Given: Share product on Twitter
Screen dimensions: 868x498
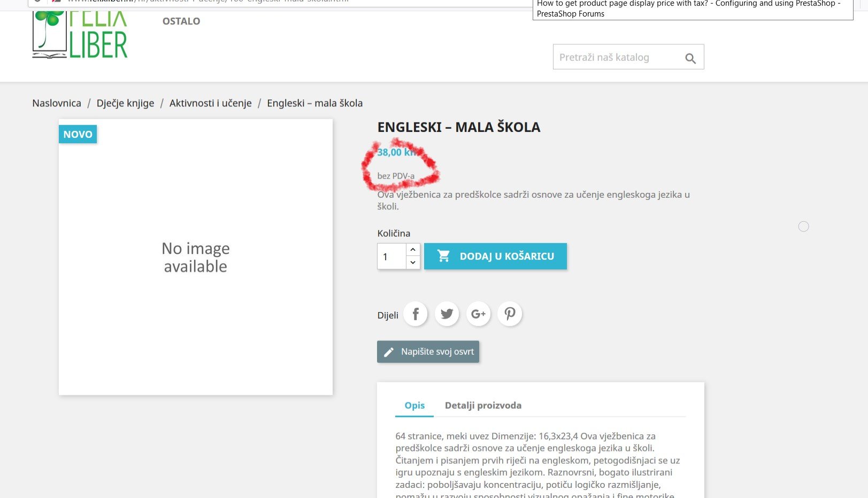Looking at the screenshot, I should [447, 314].
